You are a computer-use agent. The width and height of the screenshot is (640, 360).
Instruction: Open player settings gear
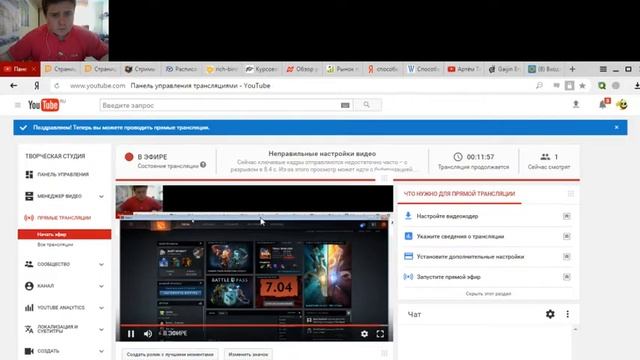point(364,334)
